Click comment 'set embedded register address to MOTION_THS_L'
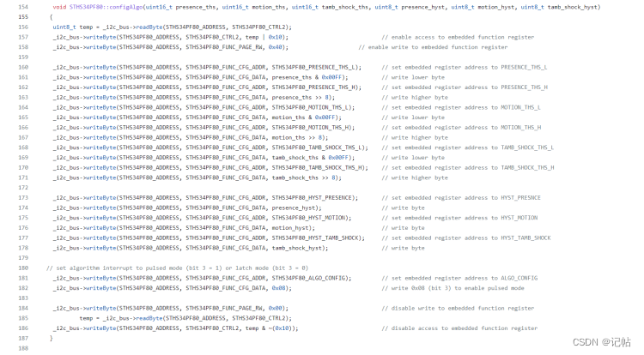Screen dimensions: 644x355 461,107
